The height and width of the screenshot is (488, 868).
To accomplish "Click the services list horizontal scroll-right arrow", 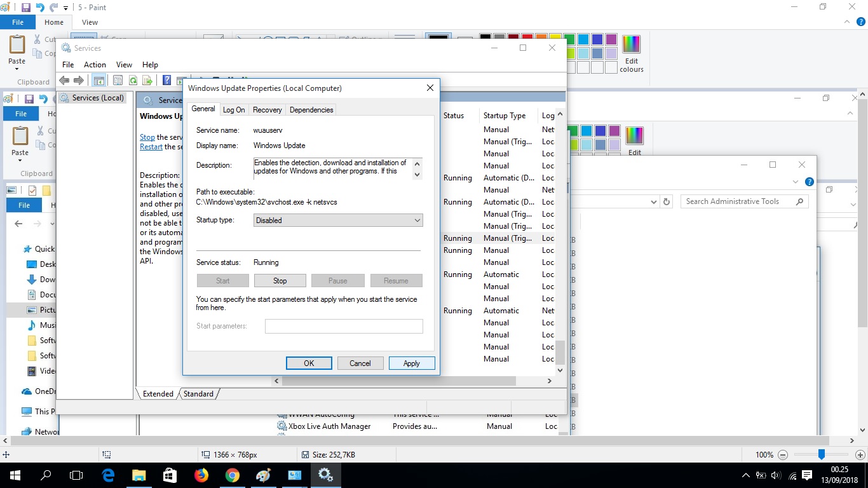I will (550, 381).
